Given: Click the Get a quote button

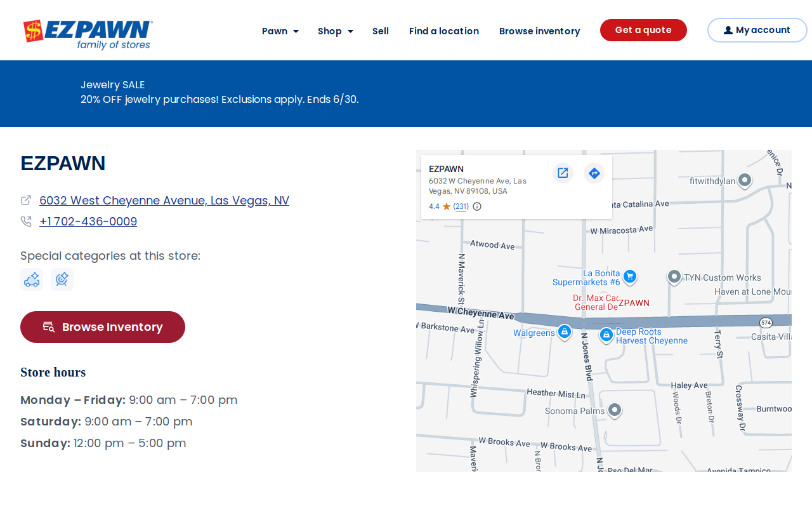Looking at the screenshot, I should coord(643,30).
